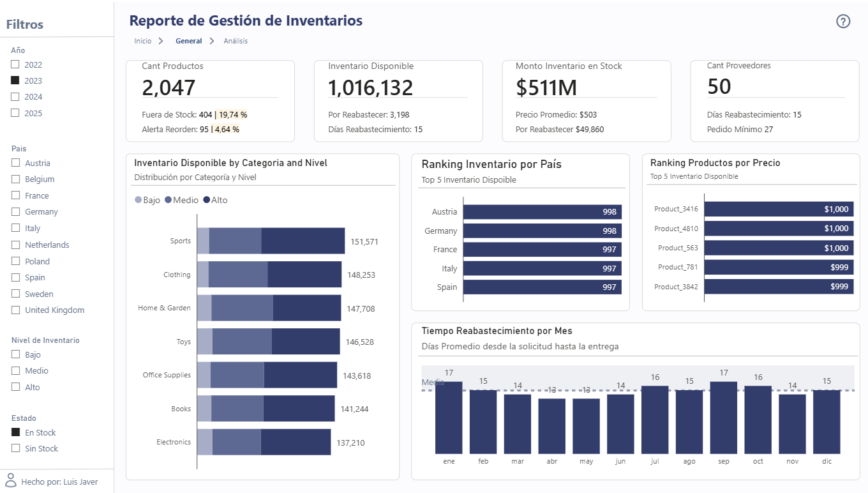Click the Medio legend color dot
The width and height of the screenshot is (868, 493).
click(x=168, y=201)
